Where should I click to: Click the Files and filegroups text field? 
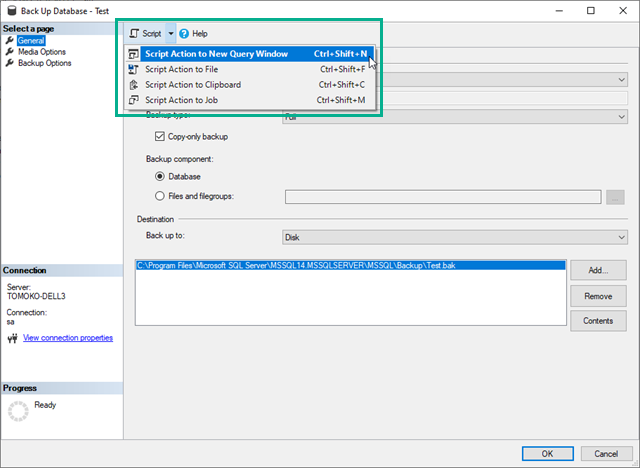[443, 197]
